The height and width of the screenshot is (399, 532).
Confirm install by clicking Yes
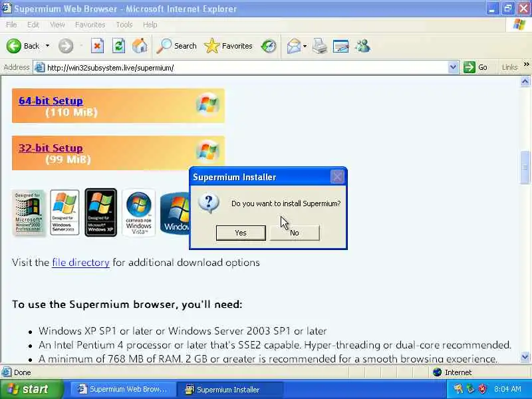(x=241, y=233)
